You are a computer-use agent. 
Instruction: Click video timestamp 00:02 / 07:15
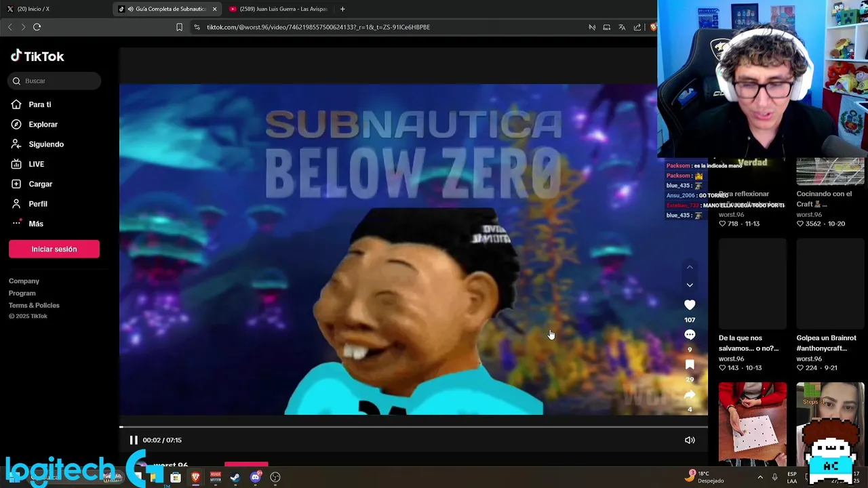click(x=162, y=440)
